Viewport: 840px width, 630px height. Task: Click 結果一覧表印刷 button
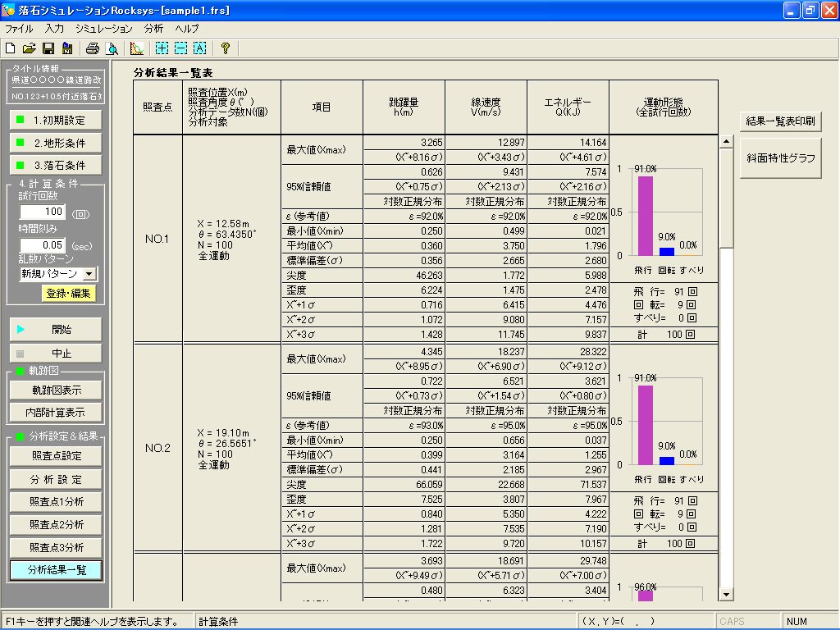point(781,121)
